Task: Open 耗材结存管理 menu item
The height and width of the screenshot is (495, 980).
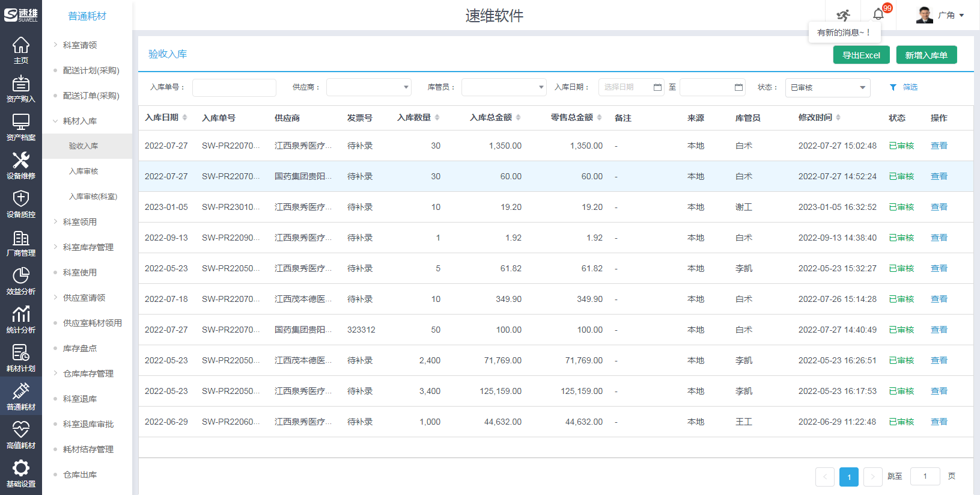Action: [88, 449]
